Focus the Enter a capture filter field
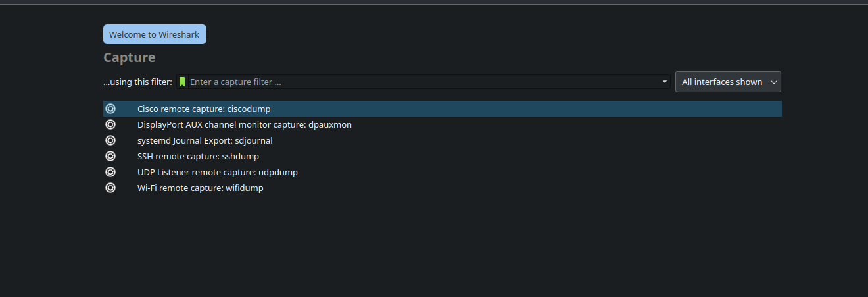 [423, 82]
